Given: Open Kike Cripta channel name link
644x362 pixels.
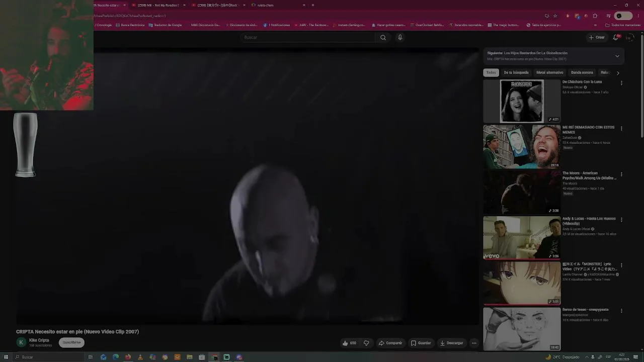Looking at the screenshot, I should click(x=39, y=340).
